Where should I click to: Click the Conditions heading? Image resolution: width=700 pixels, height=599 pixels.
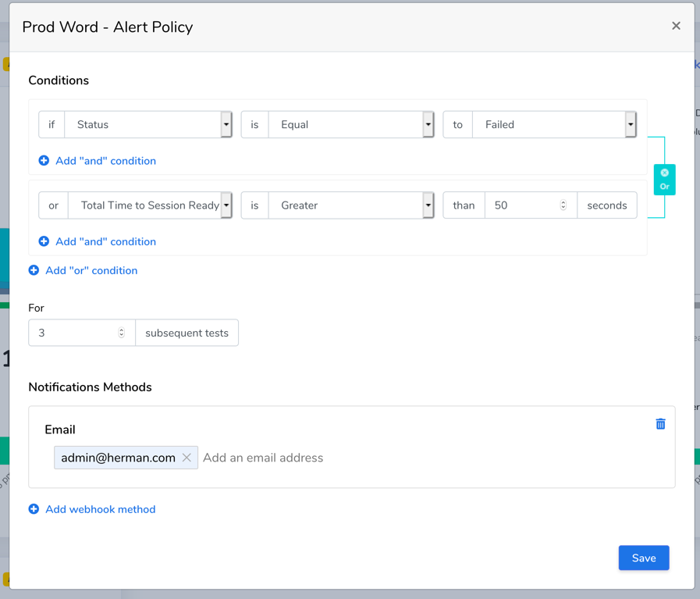(59, 80)
